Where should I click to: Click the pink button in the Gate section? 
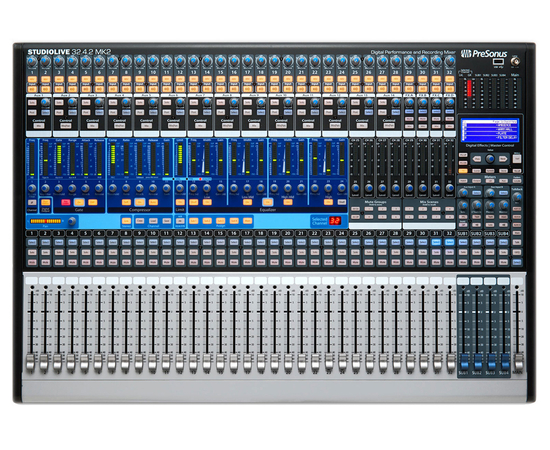click(x=66, y=202)
